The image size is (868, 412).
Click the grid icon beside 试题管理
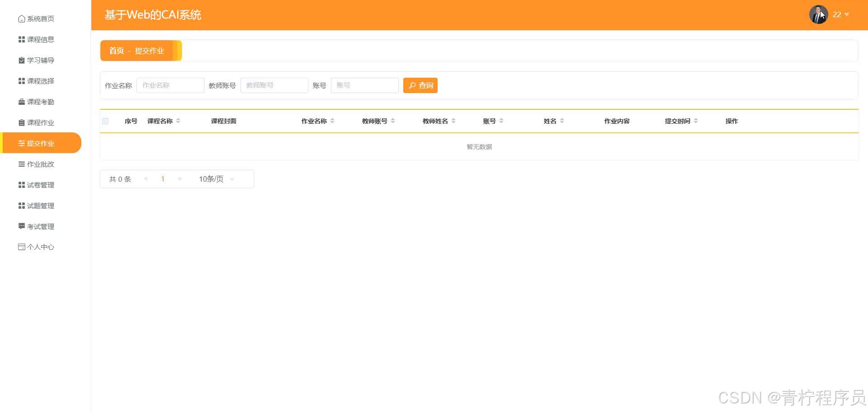21,206
